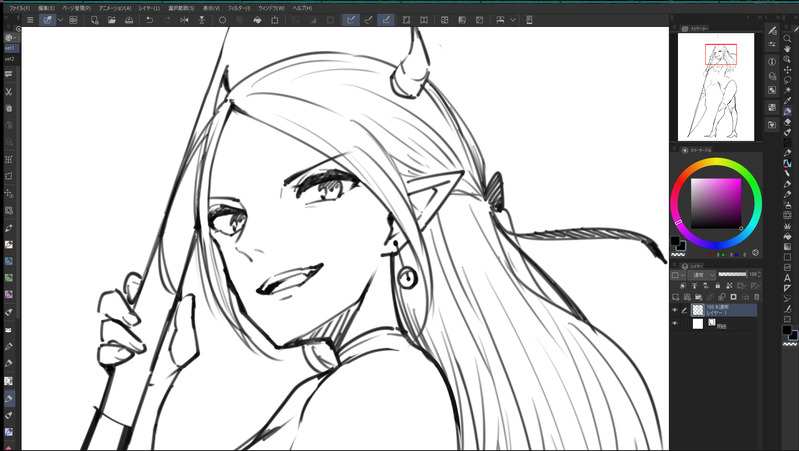Image resolution: width=799 pixels, height=451 pixels.
Task: Switch the color wheel HSV/HLS mode button
Action: click(x=755, y=253)
